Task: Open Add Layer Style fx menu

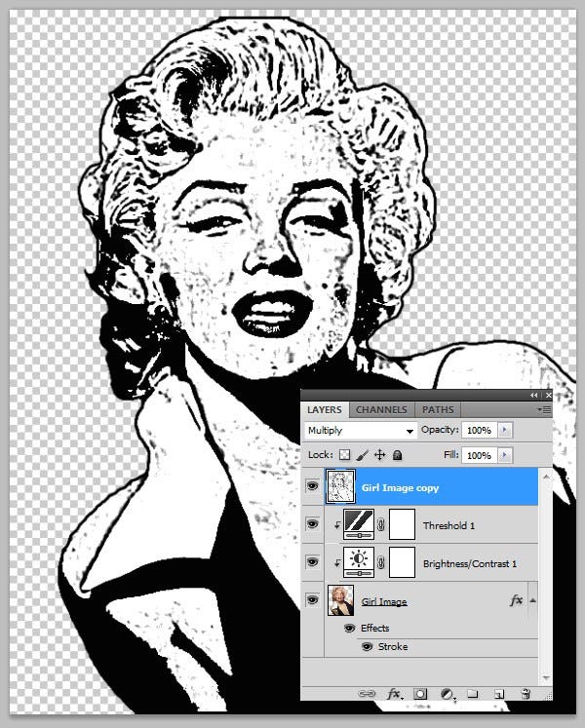Action: [x=394, y=694]
